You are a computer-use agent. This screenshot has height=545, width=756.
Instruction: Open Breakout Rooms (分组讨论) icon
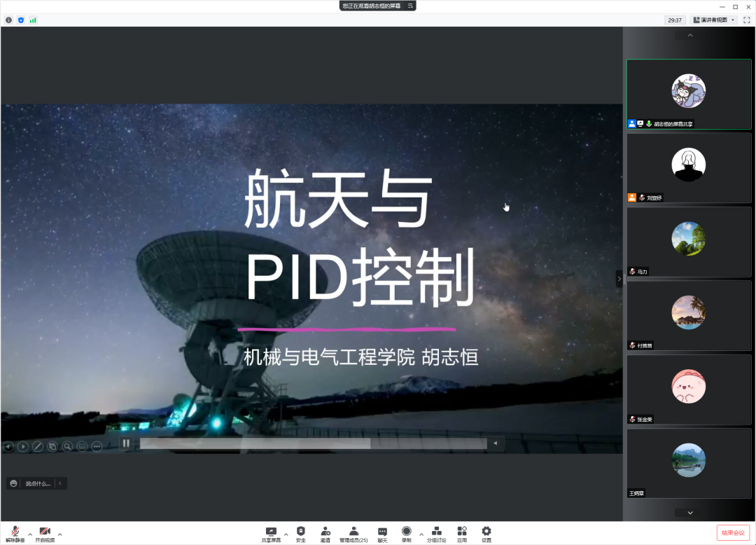tap(436, 532)
